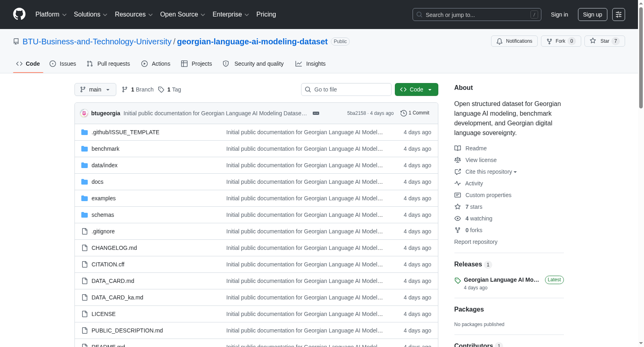
Task: Open the PUBLIC_DESCRIPTION.md file
Action: pos(127,330)
